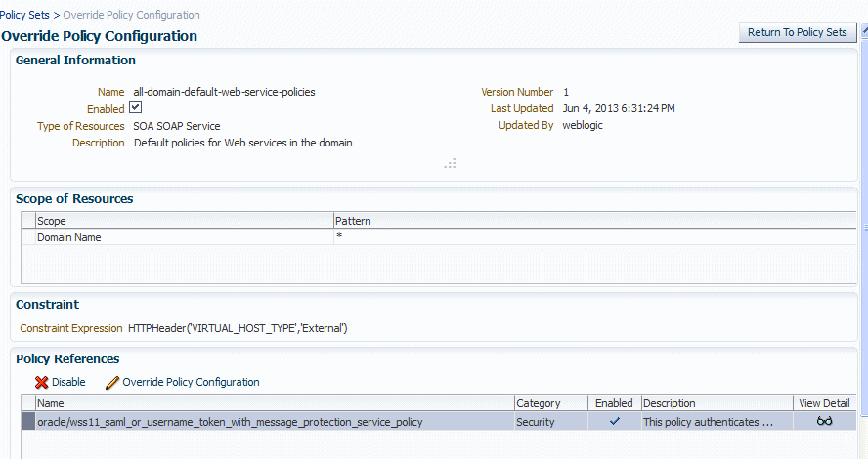Screen dimensions: 868x459
Task: Select the row handle of Domain Name row
Action: [28, 237]
